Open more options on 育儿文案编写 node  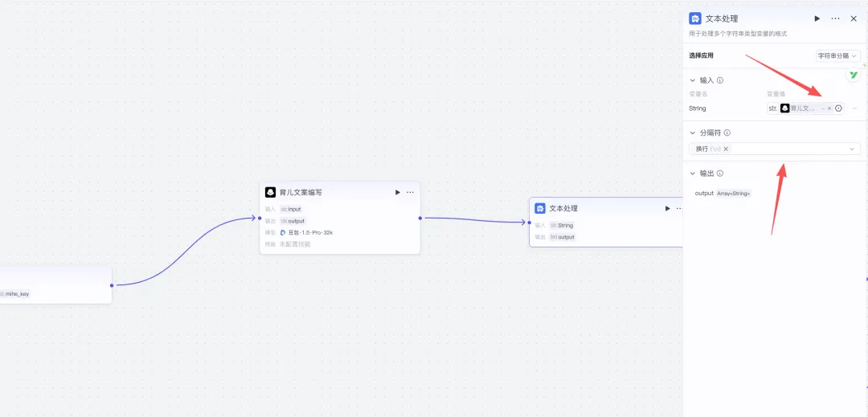411,193
